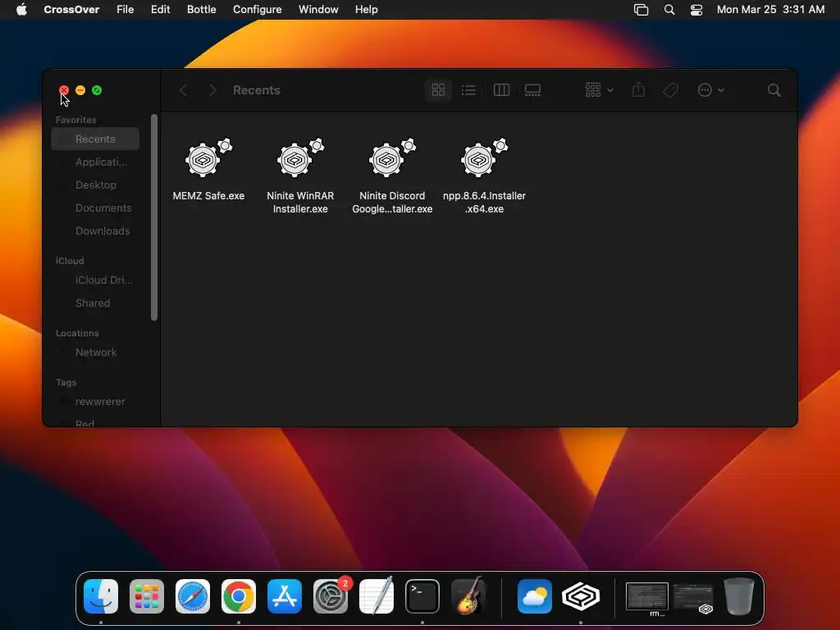Open Launchpad from the Dock
The image size is (840, 630).
tap(147, 596)
